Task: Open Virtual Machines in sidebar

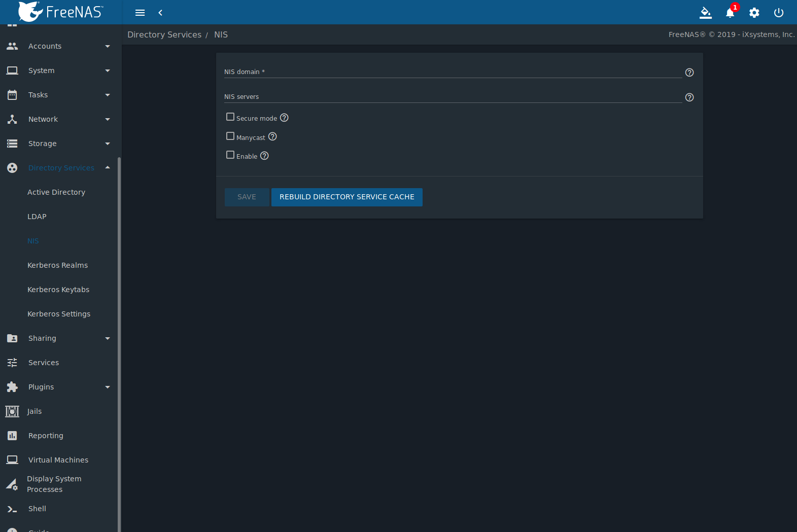Action: 58,460
